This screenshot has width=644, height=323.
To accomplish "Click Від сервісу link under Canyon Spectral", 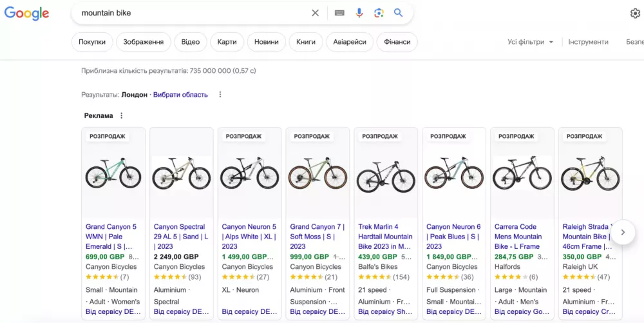I will [182, 312].
